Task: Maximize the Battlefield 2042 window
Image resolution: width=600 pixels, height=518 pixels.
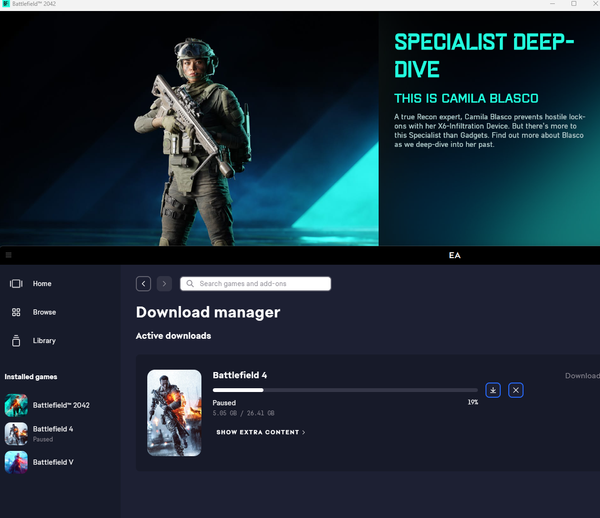Action: pyautogui.click(x=574, y=4)
